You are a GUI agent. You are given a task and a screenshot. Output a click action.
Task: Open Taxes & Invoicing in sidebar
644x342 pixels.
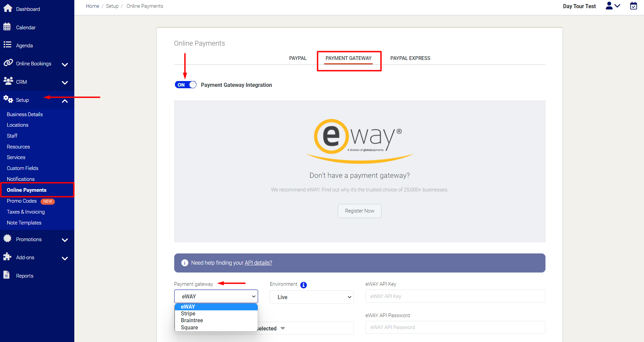(x=26, y=212)
